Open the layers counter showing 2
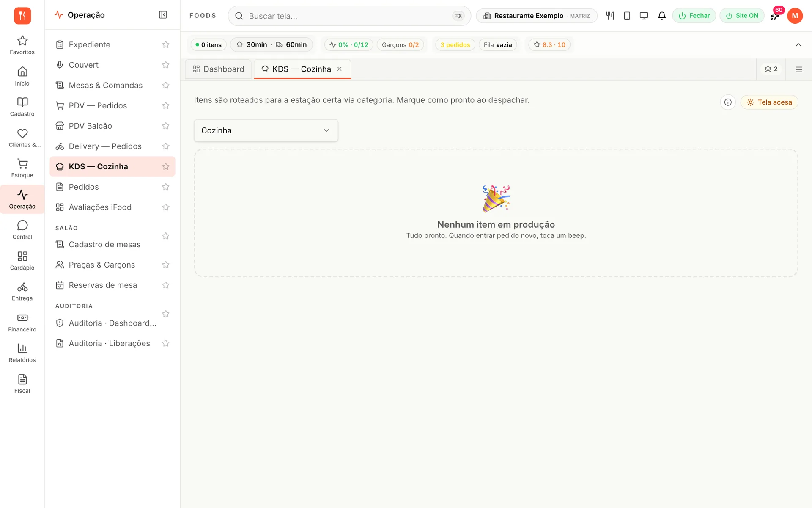812x508 pixels. pyautogui.click(x=771, y=69)
